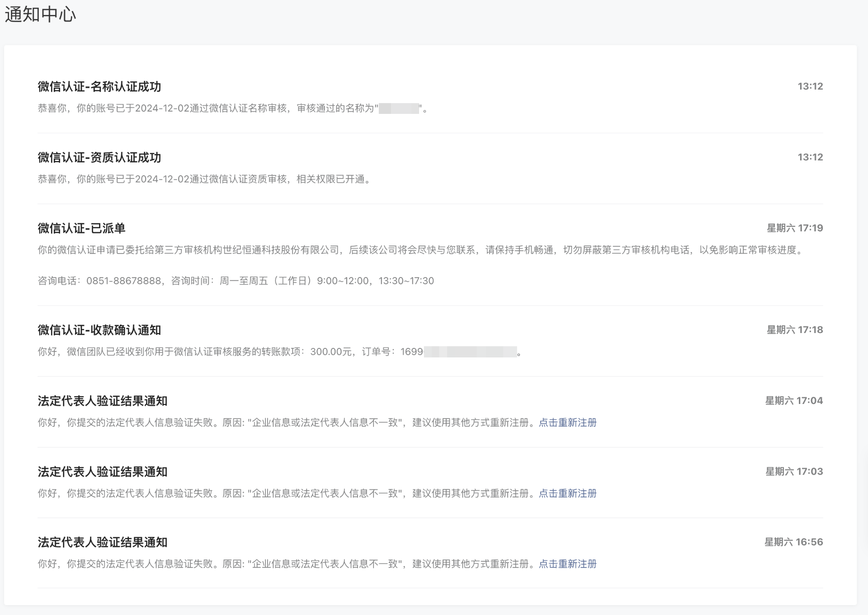Image resolution: width=868 pixels, height=615 pixels.
Task: Open 法定代表人验证结果通知 from 星期六 17:04
Action: point(103,401)
